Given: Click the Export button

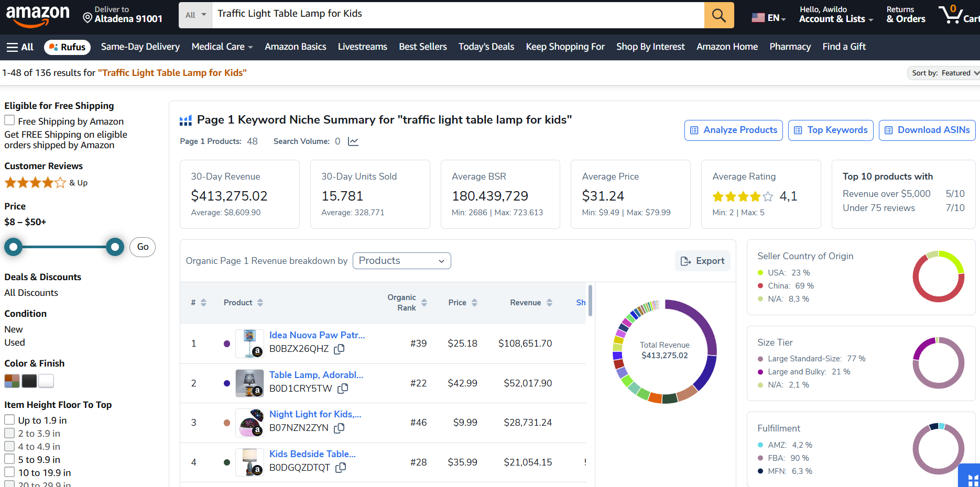Looking at the screenshot, I should click(703, 261).
